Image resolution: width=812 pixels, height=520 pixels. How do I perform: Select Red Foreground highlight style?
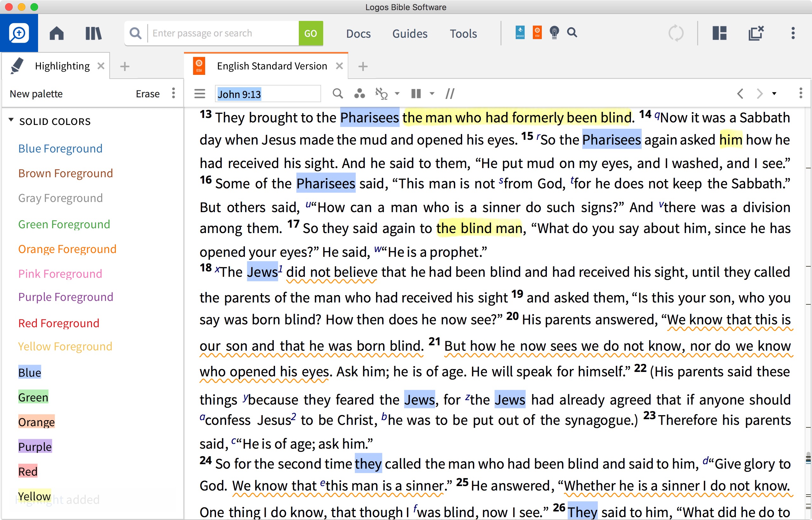[x=58, y=323]
